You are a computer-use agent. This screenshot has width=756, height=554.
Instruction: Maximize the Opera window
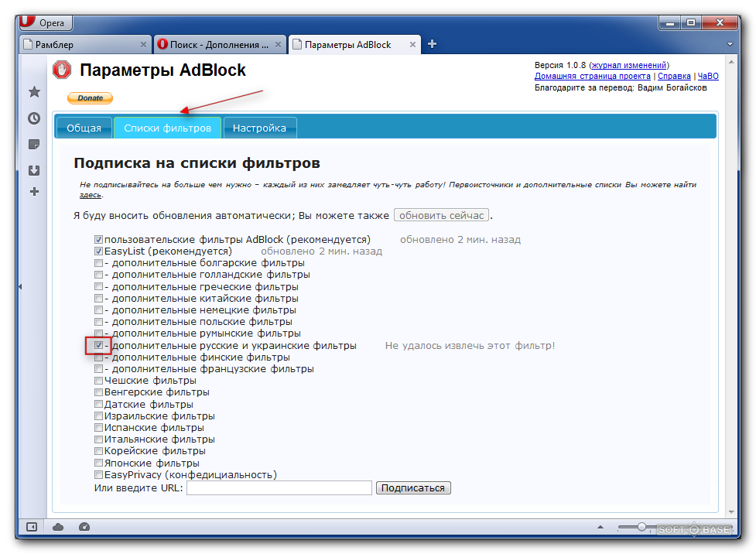coord(691,22)
